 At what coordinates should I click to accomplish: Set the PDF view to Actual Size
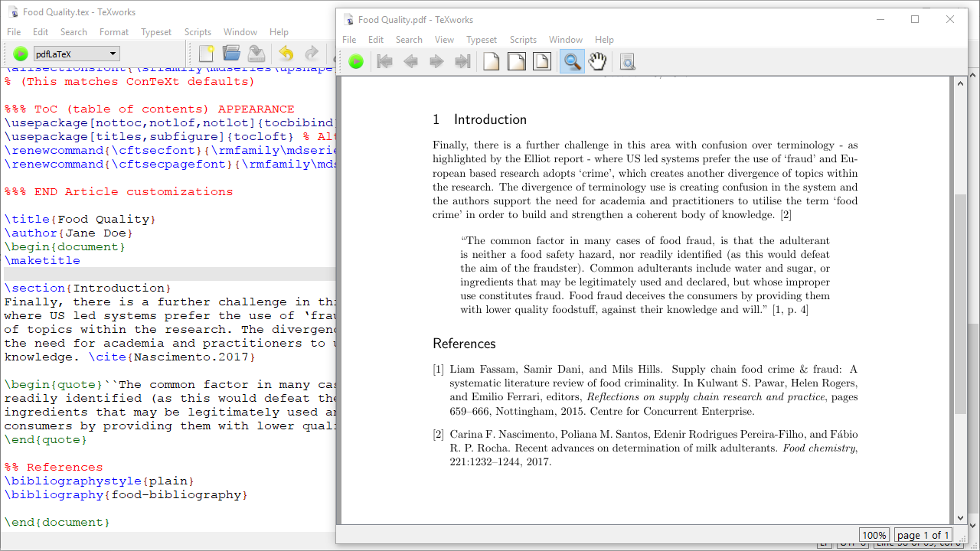(x=491, y=62)
